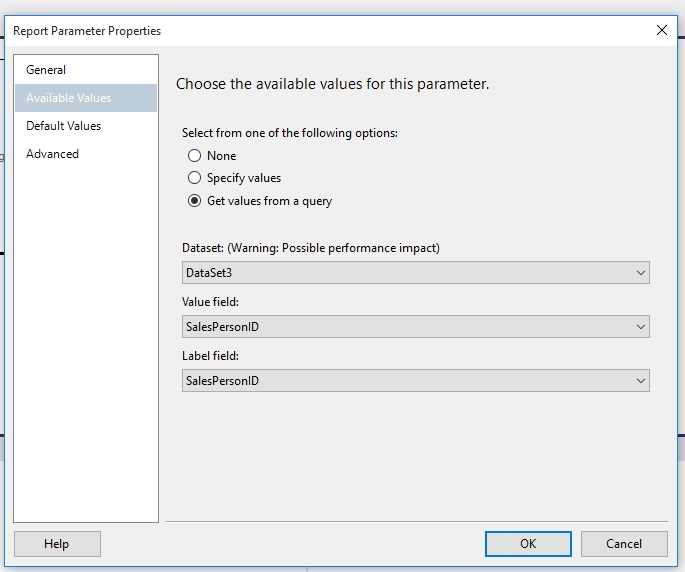The width and height of the screenshot is (685, 572).
Task: Click the Dataset dropdown arrow
Action: [640, 273]
